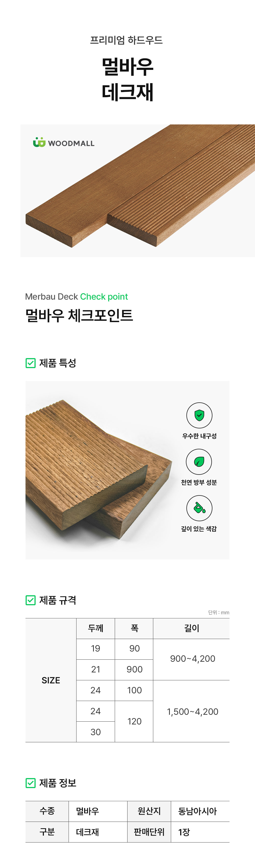255x868 pixels.
Task: Click the 우수한 내구성 label
Action: coord(199,436)
